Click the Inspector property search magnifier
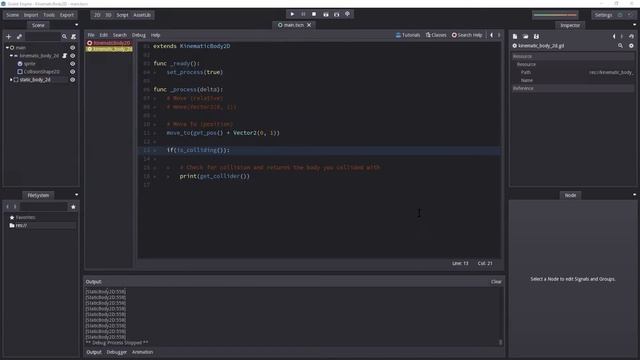The height and width of the screenshot is (360, 640). pyautogui.click(x=620, y=46)
